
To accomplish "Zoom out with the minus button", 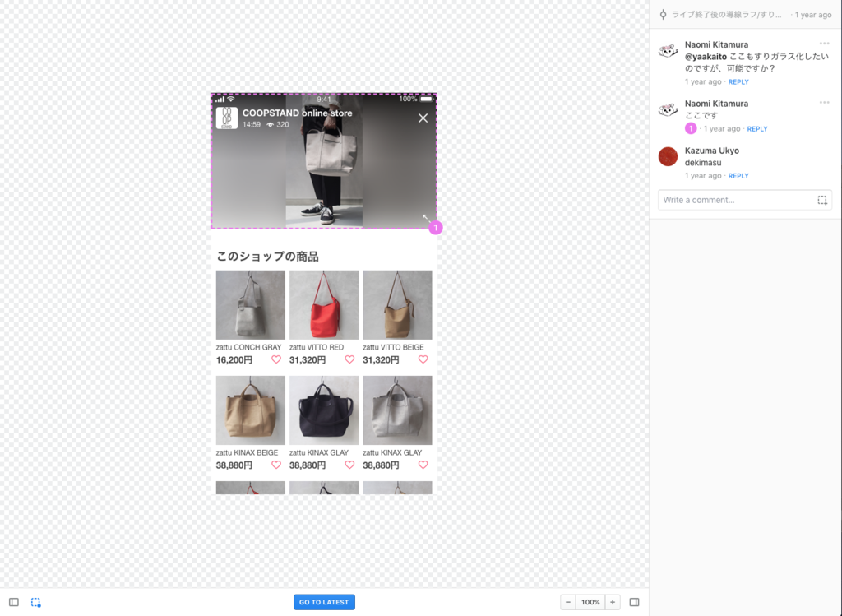I will [x=568, y=602].
